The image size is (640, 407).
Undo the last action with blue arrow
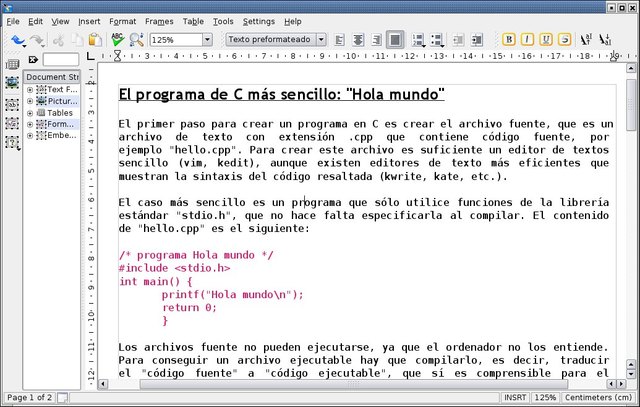pyautogui.click(x=17, y=40)
